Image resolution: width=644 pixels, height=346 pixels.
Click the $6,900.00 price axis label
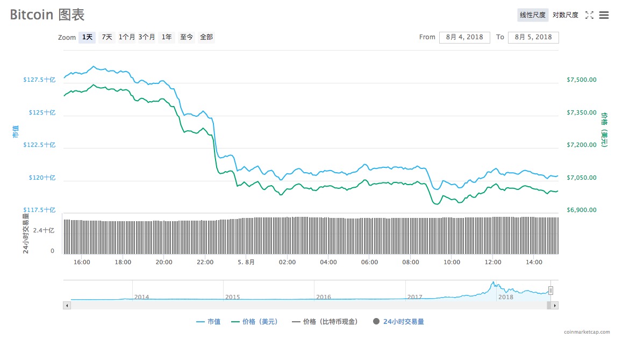582,210
